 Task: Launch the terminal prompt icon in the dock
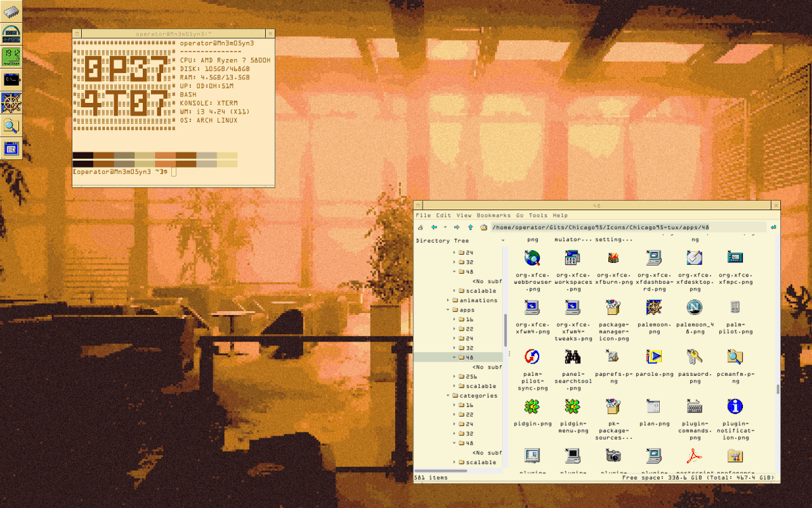click(11, 79)
